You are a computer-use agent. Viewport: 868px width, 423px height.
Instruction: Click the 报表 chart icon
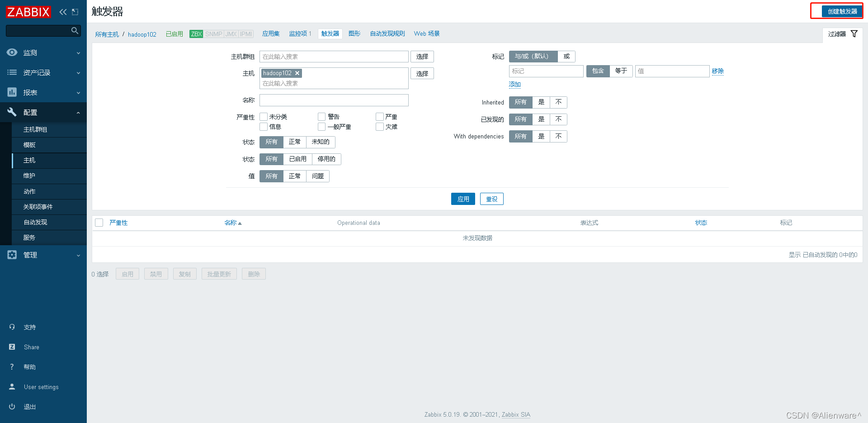point(12,92)
